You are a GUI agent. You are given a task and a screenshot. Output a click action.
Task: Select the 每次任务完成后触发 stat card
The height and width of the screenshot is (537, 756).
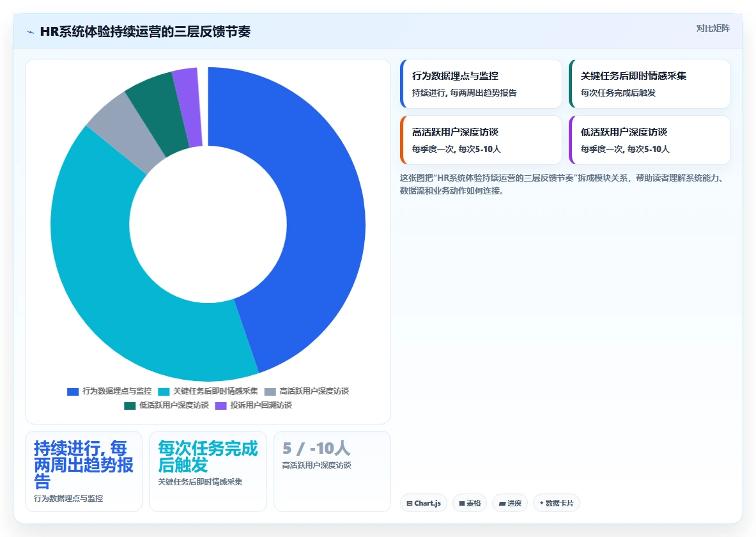[208, 471]
